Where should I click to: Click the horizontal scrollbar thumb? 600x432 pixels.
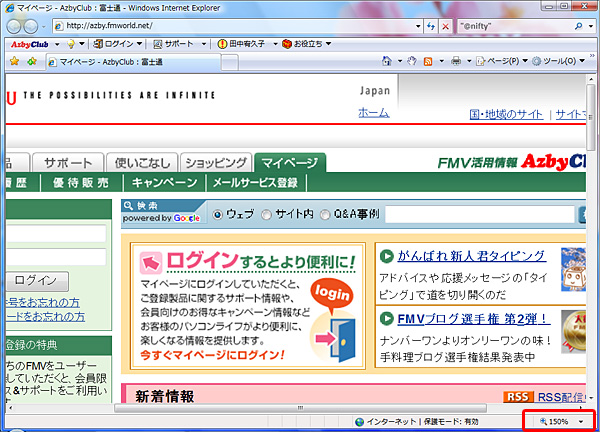click(300, 408)
